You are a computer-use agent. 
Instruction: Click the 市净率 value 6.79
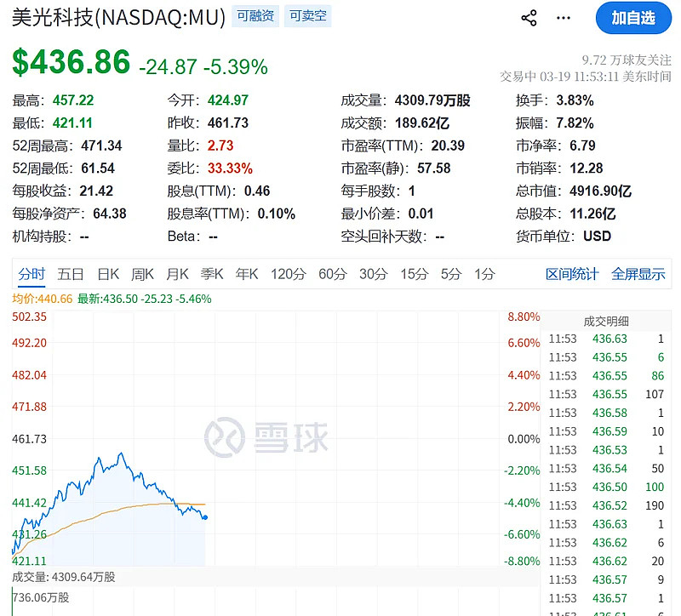coord(582,145)
